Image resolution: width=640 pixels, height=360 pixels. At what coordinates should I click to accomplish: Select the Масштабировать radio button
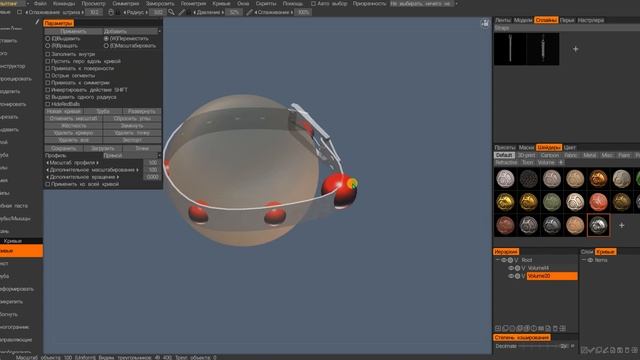coord(106,46)
